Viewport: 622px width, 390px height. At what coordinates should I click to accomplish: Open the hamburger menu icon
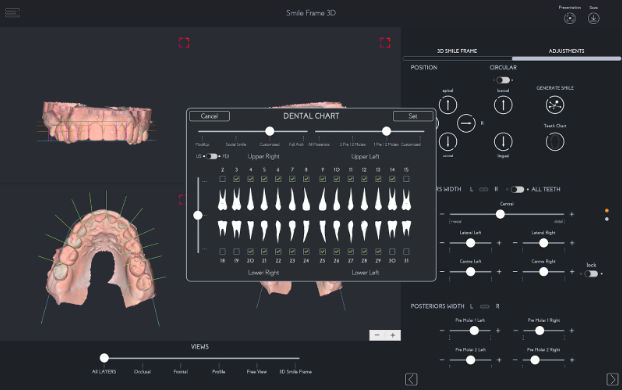pyautogui.click(x=12, y=13)
